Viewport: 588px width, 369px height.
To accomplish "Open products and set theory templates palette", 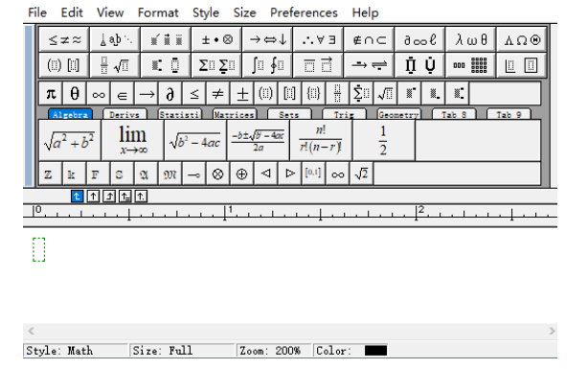I will (420, 65).
